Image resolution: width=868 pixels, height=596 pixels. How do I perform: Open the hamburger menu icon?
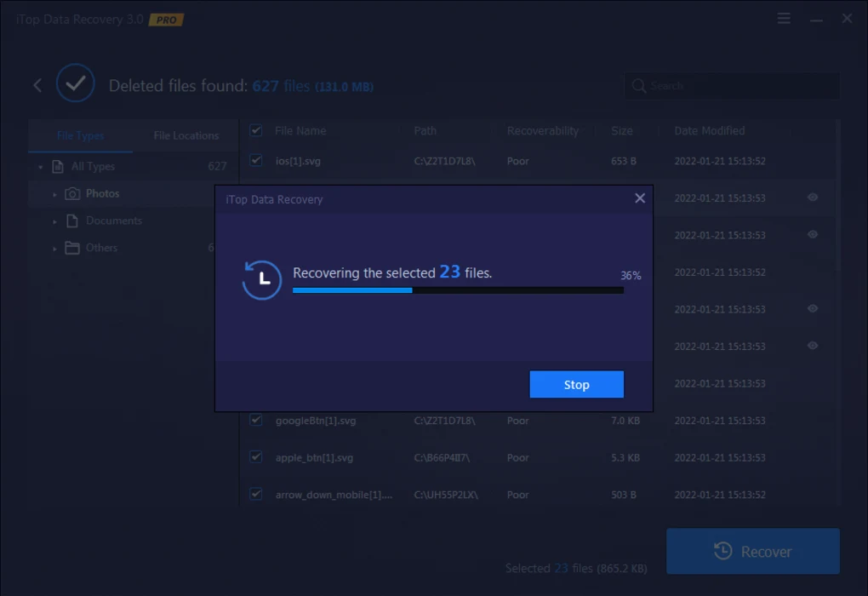(784, 19)
